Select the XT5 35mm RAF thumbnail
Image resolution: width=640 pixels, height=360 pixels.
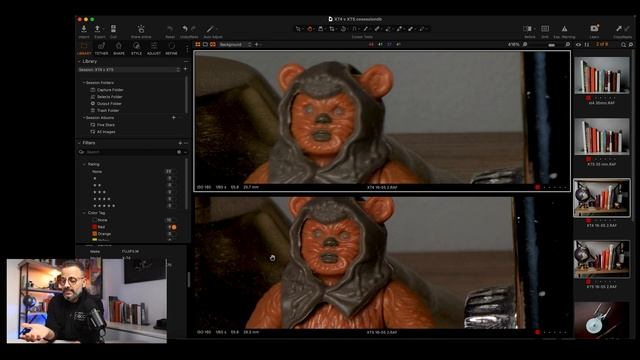coord(602,137)
